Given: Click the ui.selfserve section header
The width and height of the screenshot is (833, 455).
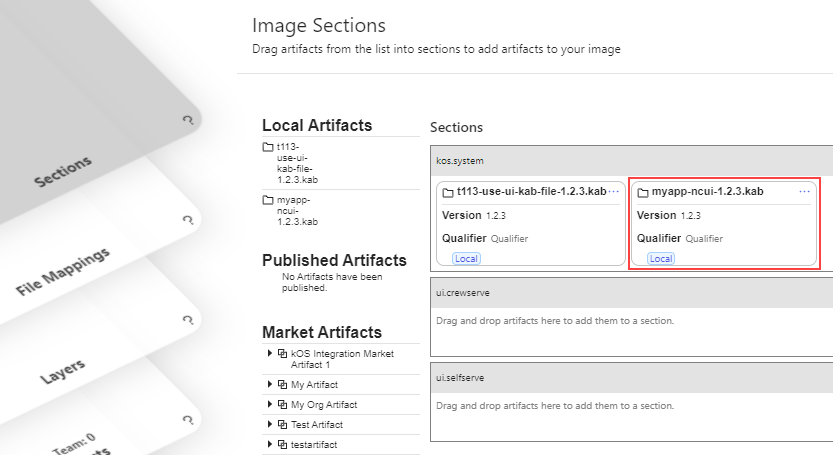Looking at the screenshot, I should tap(632, 378).
